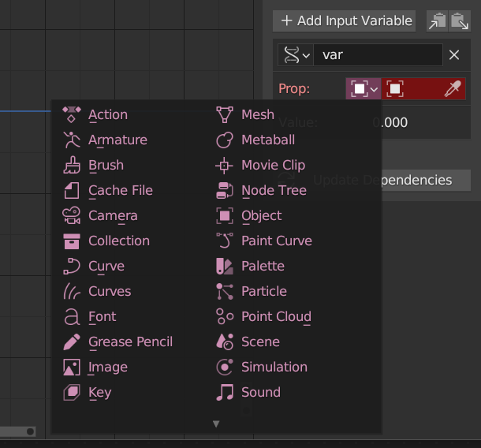The height and width of the screenshot is (448, 481).
Task: Select the Camera menu label
Action: tap(113, 215)
